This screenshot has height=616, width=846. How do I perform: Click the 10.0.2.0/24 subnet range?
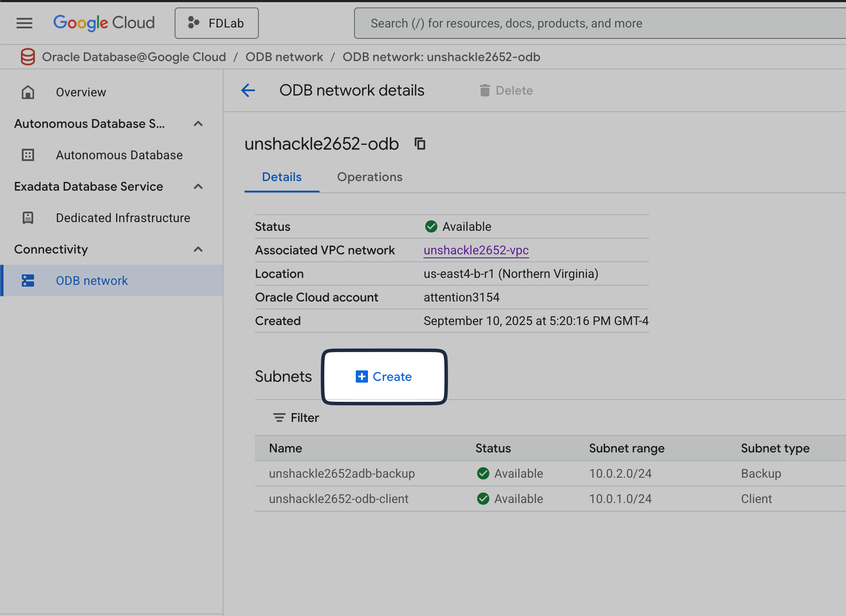[620, 473]
